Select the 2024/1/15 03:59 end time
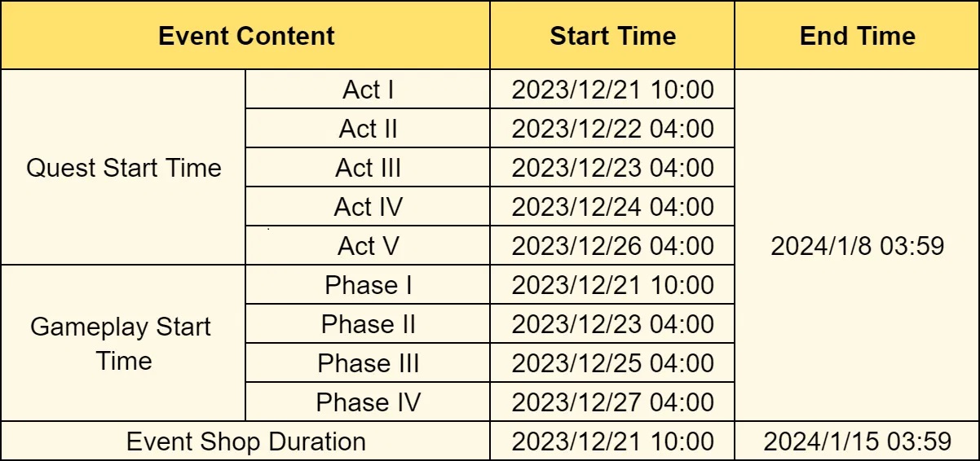The height and width of the screenshot is (461, 980). 857,441
